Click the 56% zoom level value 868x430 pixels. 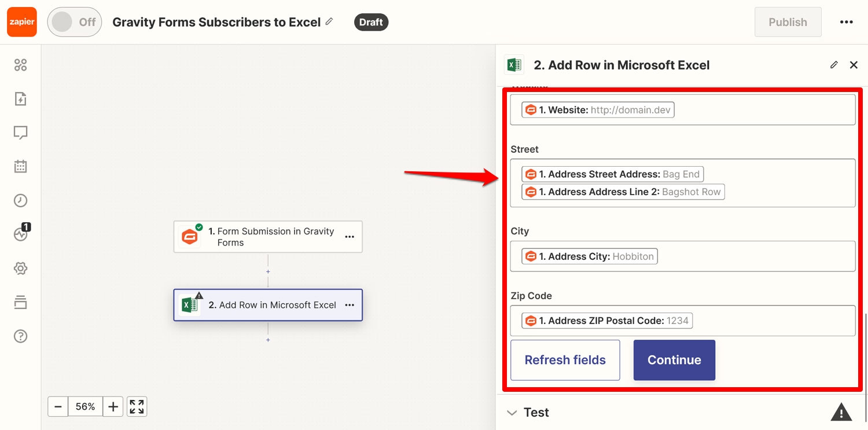point(85,407)
